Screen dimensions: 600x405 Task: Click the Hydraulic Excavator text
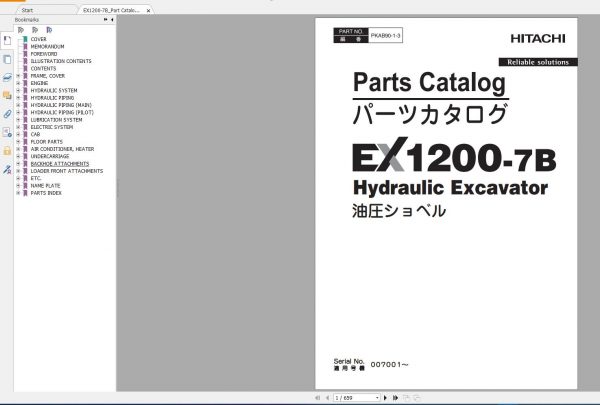(450, 188)
